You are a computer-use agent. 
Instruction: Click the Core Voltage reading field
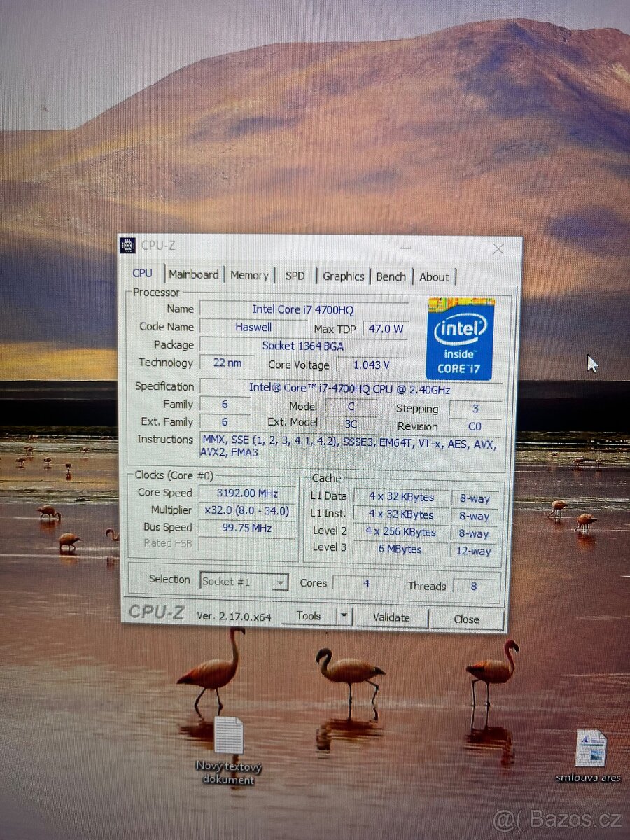(371, 365)
